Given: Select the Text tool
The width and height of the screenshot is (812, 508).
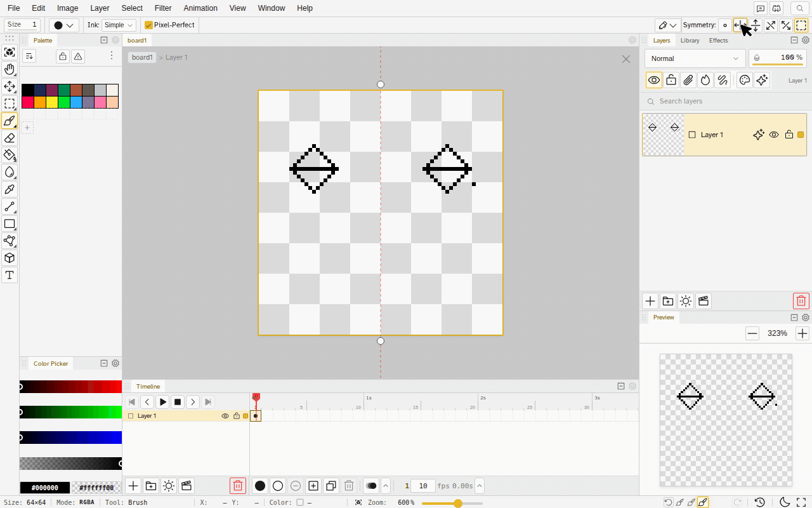Looking at the screenshot, I should click(10, 275).
